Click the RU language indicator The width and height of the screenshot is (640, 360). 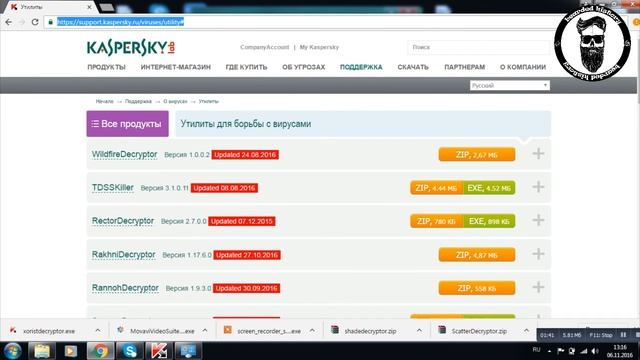(536, 350)
